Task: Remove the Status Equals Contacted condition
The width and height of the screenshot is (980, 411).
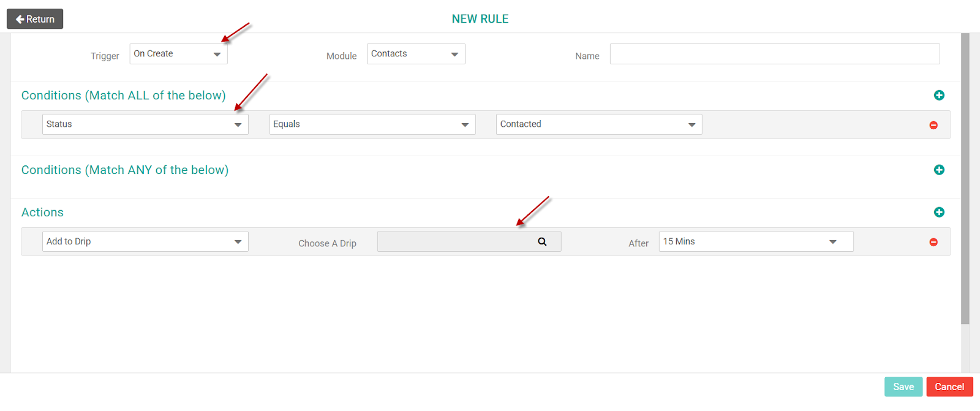Action: pyautogui.click(x=933, y=125)
